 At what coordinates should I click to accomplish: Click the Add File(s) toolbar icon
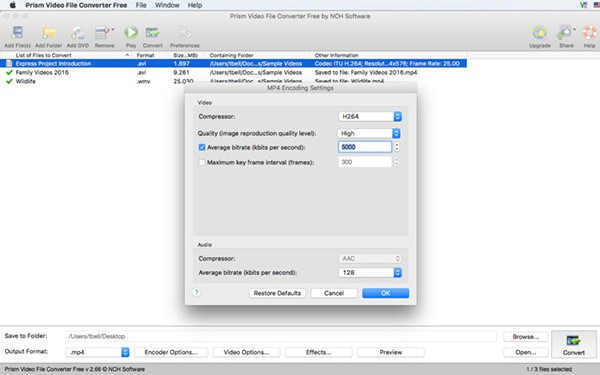tap(17, 37)
